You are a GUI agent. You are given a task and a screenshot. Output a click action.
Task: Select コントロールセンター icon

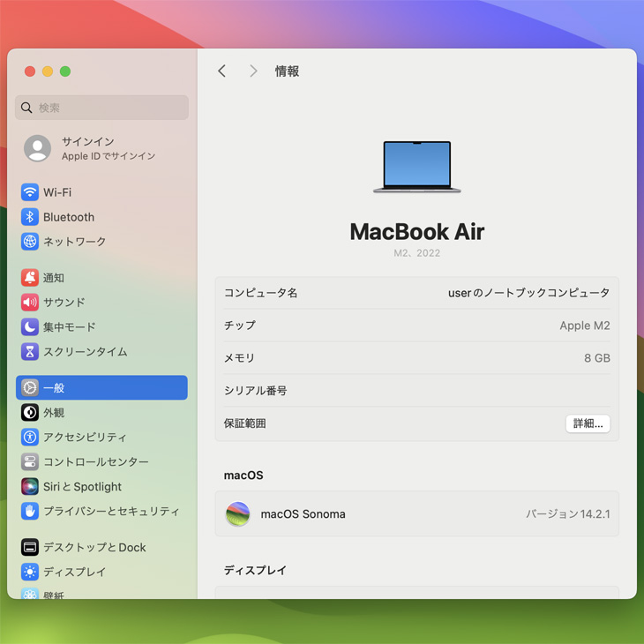pyautogui.click(x=30, y=462)
